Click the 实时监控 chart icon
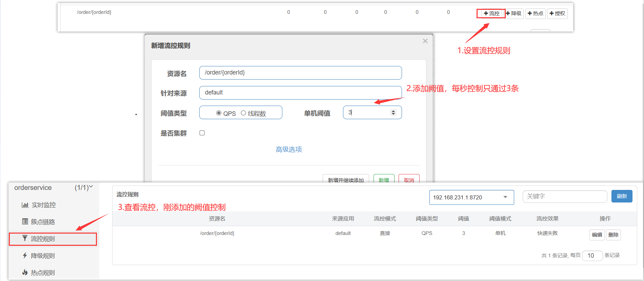The width and height of the screenshot is (644, 281). point(25,205)
